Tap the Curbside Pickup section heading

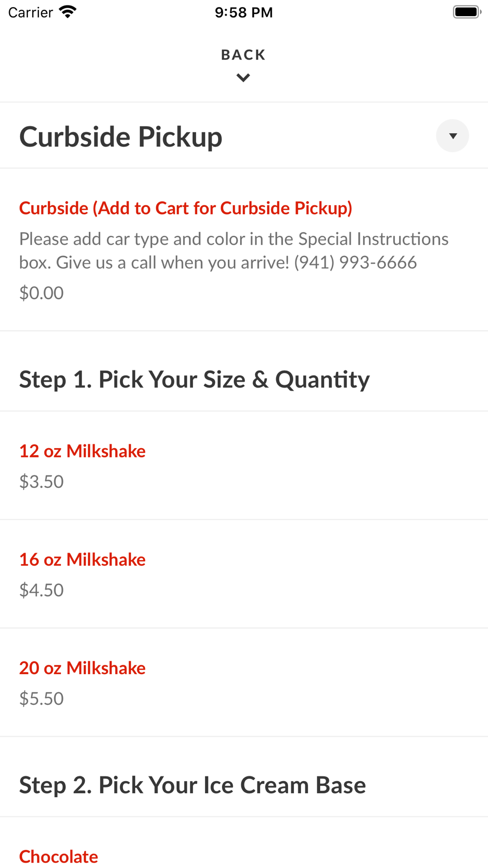pos(121,137)
